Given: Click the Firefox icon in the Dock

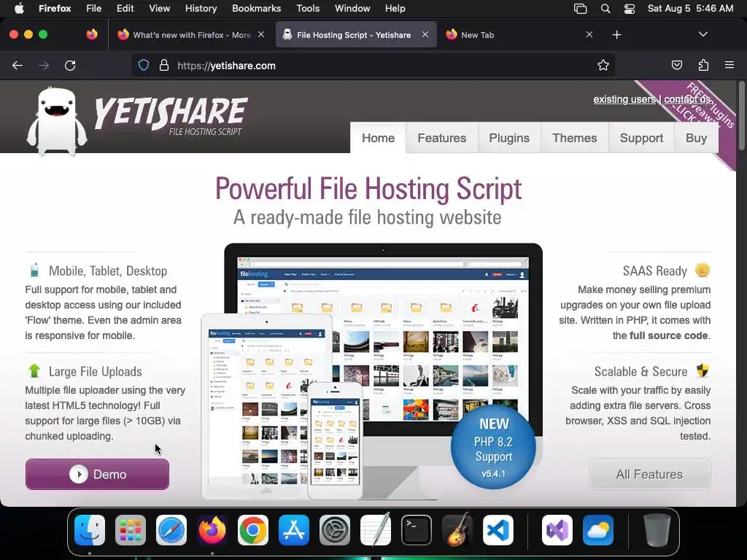Looking at the screenshot, I should tap(212, 530).
